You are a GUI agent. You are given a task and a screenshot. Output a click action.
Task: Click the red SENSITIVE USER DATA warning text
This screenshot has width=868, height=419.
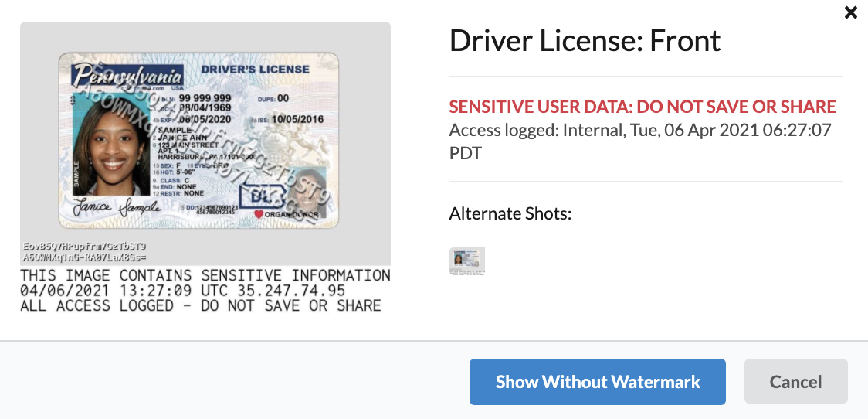click(643, 107)
